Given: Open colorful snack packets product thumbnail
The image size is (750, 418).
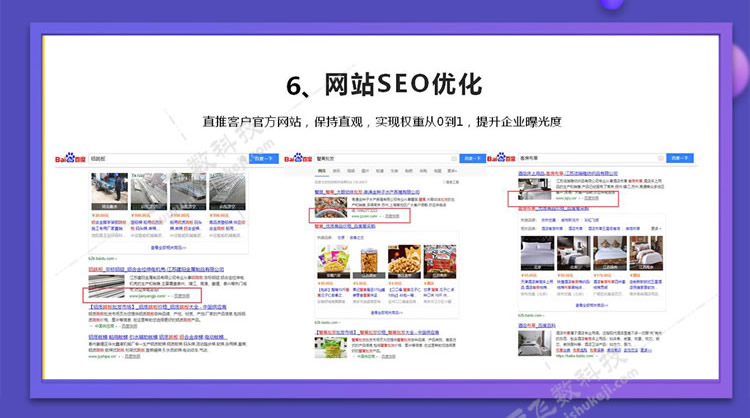Looking at the screenshot, I should (333, 262).
